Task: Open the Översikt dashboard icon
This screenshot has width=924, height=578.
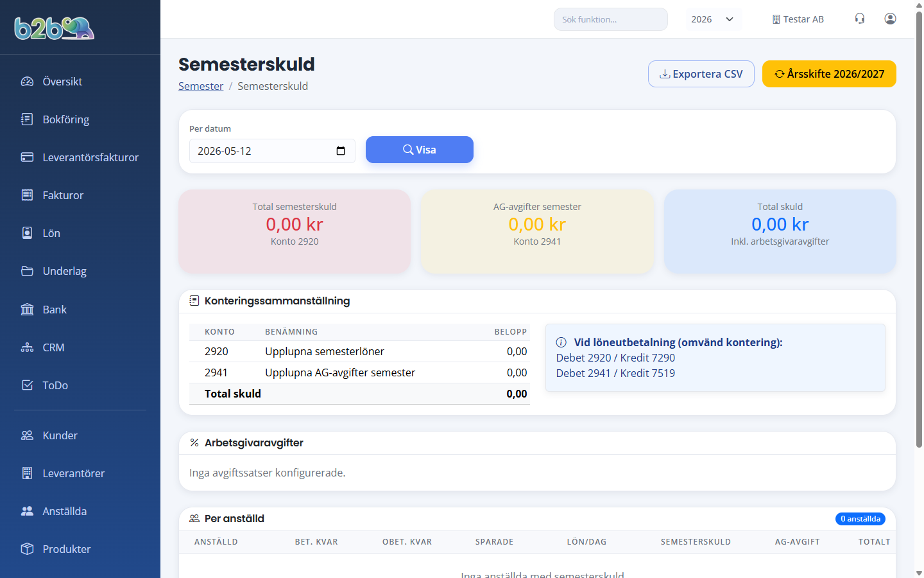Action: (27, 82)
